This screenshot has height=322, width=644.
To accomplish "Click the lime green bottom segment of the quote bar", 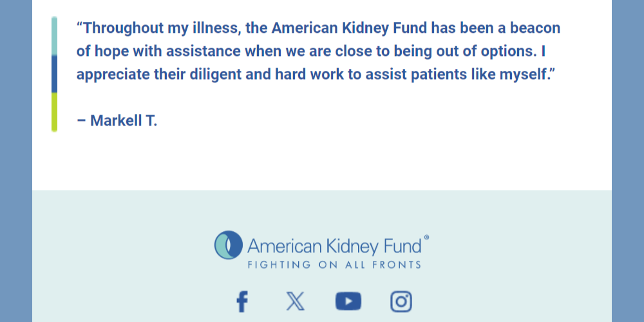I will (x=54, y=111).
